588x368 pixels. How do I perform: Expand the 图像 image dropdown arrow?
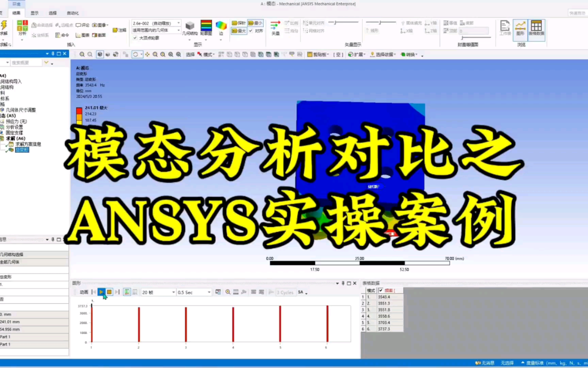tap(108, 25)
